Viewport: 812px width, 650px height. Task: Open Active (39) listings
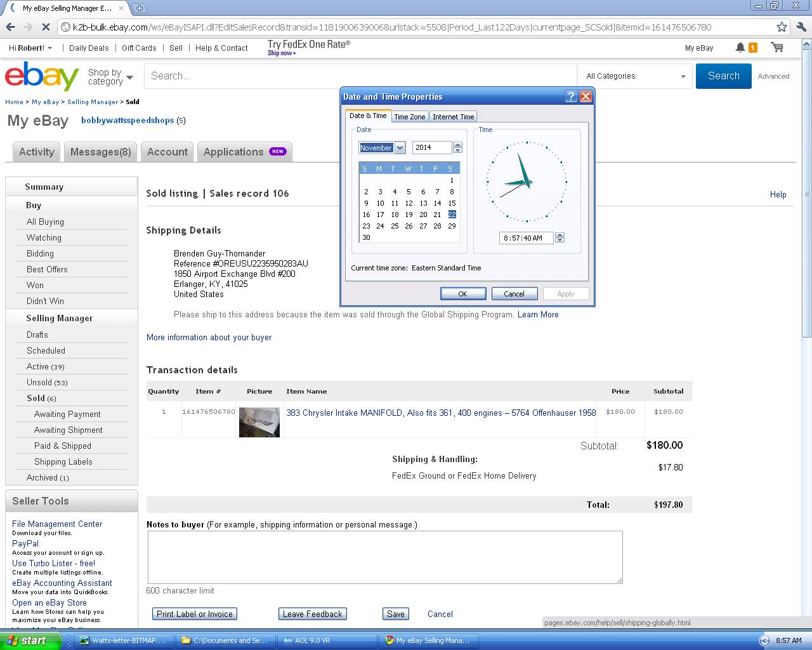tap(46, 366)
